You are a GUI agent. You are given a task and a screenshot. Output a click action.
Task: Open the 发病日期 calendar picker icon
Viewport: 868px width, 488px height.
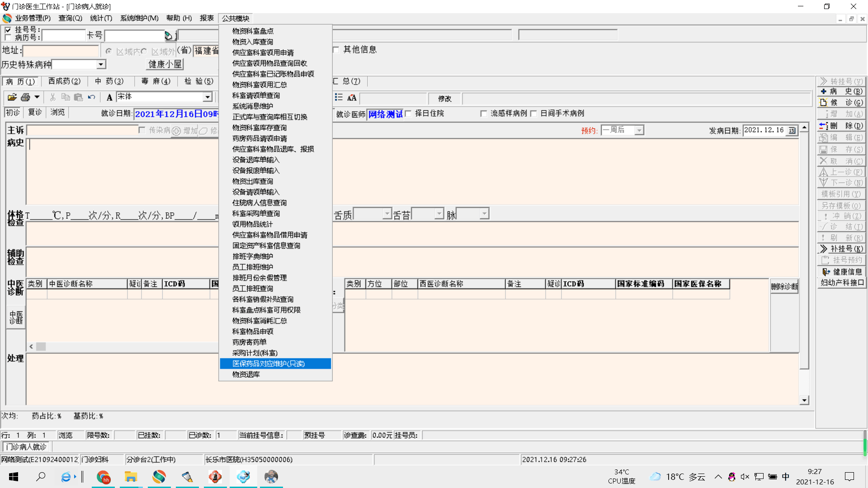792,131
